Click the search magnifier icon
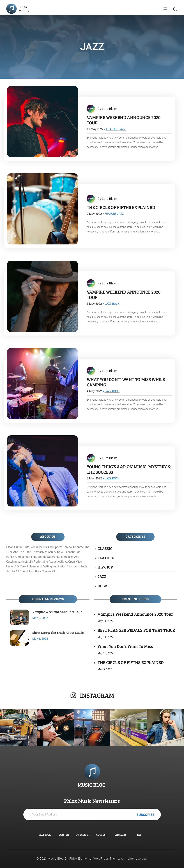This screenshot has height=868, width=184. [175, 9]
